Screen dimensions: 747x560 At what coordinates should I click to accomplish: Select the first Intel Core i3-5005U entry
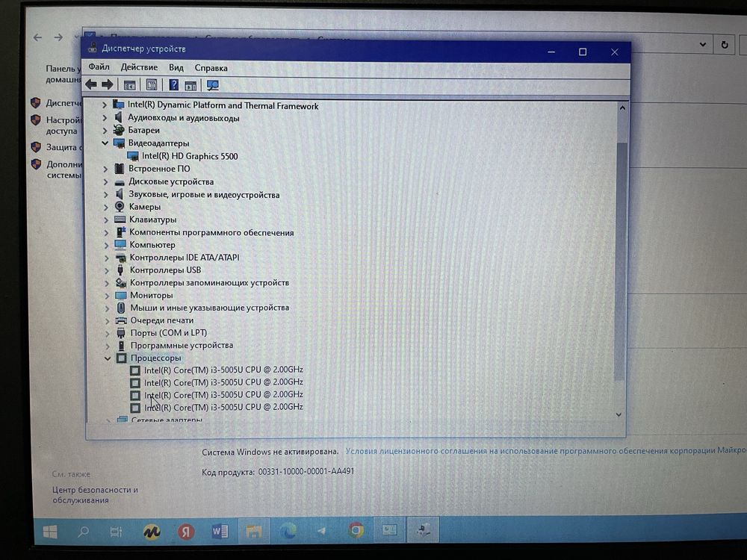223,370
